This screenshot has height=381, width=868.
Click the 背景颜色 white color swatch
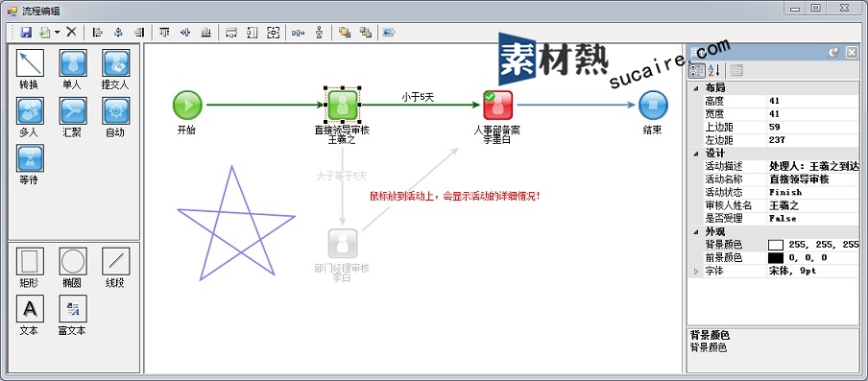776,245
